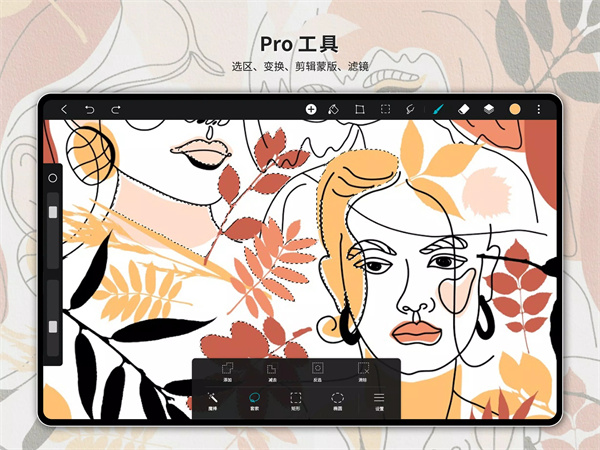Image resolution: width=600 pixels, height=450 pixels.
Task: Activate the transform tool
Action: click(360, 109)
